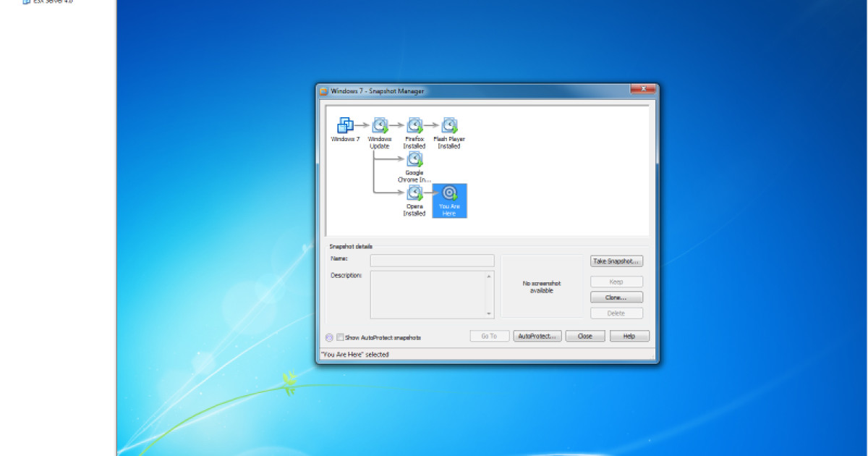Click the "You Are Here" selected status text
This screenshot has height=456, width=868.
click(x=354, y=355)
